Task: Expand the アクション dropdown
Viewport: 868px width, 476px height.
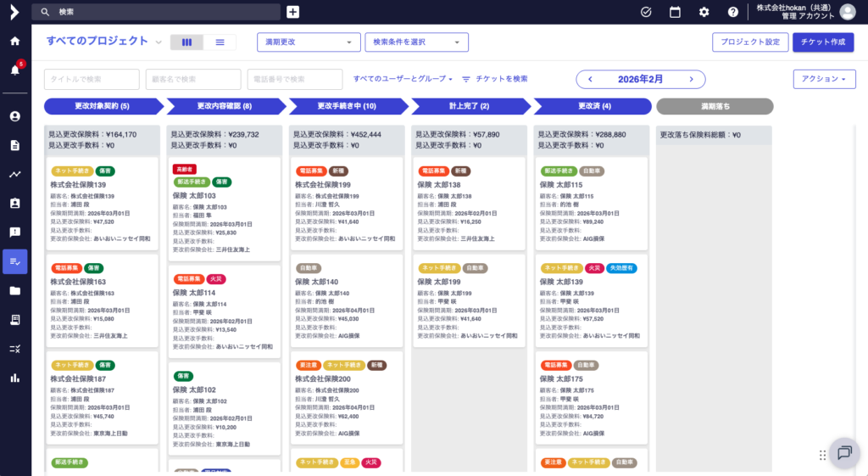Action: [824, 79]
